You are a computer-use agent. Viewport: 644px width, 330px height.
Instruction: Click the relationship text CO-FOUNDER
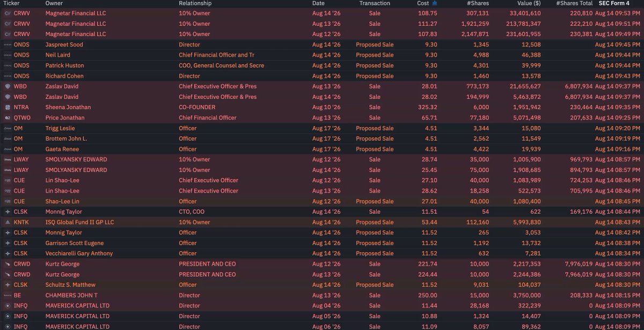tap(196, 107)
